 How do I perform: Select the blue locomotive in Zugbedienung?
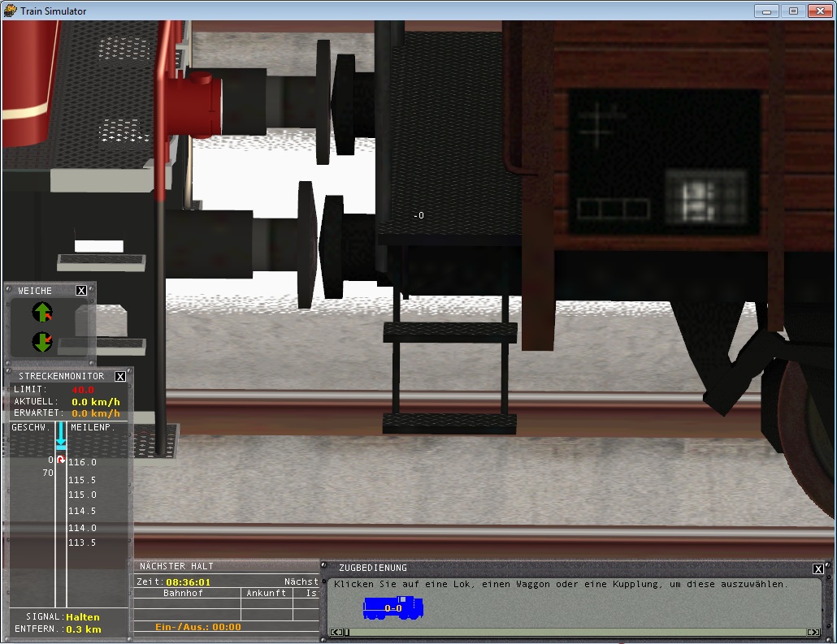[393, 607]
